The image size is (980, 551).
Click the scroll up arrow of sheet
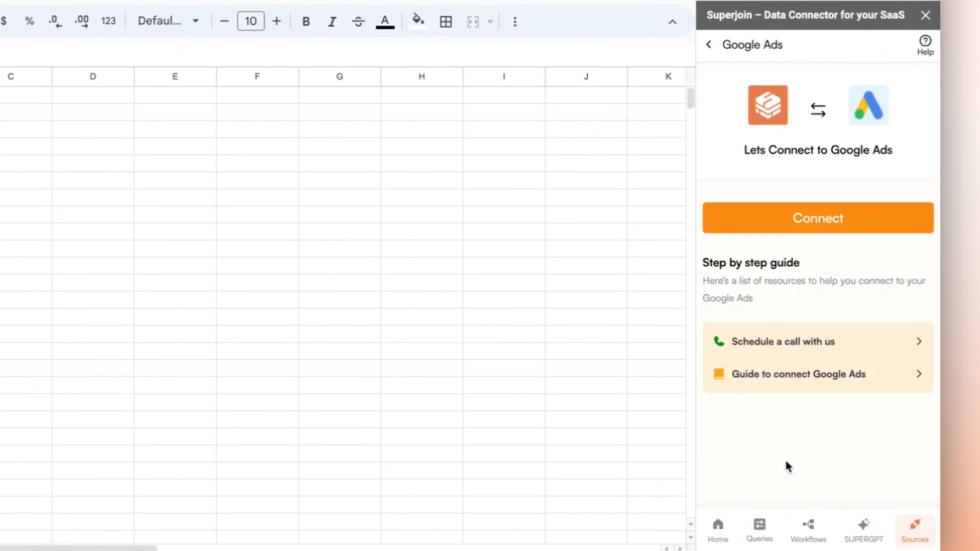tap(691, 524)
